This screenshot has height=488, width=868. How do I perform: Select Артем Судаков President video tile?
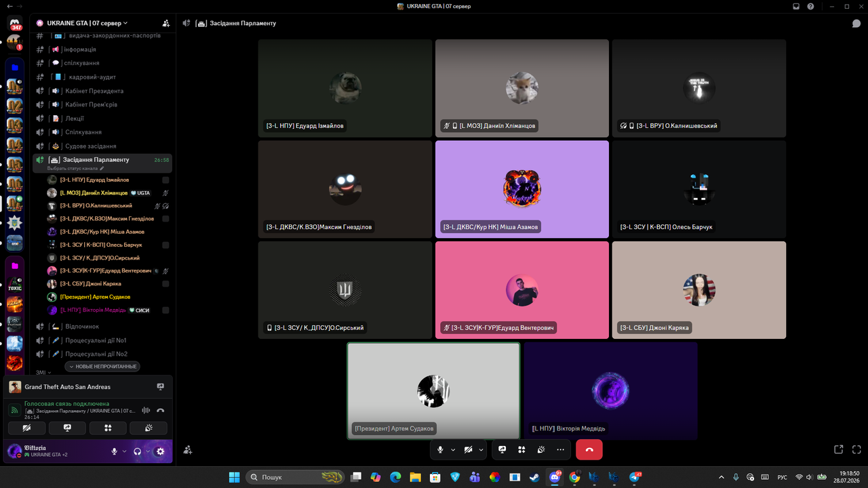coord(433,391)
